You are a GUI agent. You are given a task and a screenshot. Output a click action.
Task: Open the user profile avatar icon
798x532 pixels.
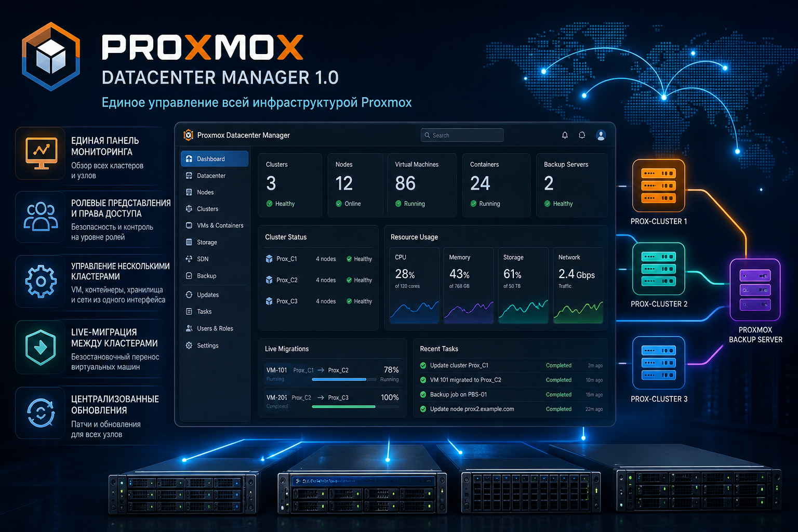pos(601,135)
